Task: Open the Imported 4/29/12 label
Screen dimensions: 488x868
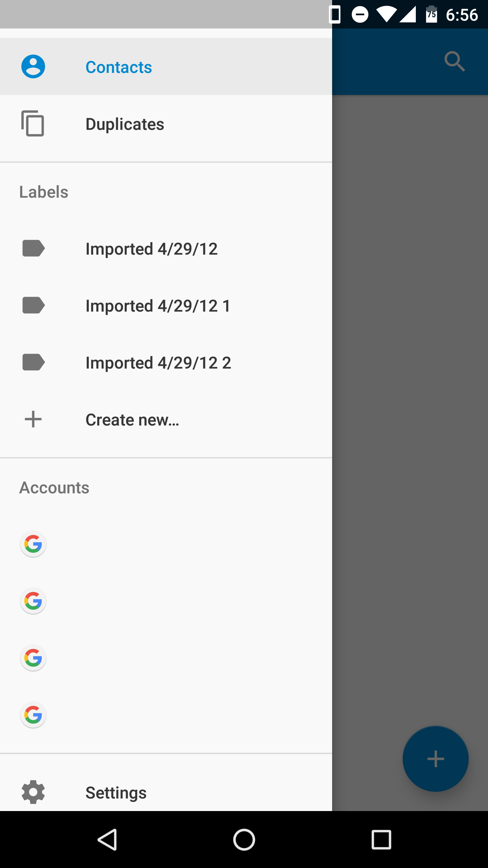Action: 151,249
